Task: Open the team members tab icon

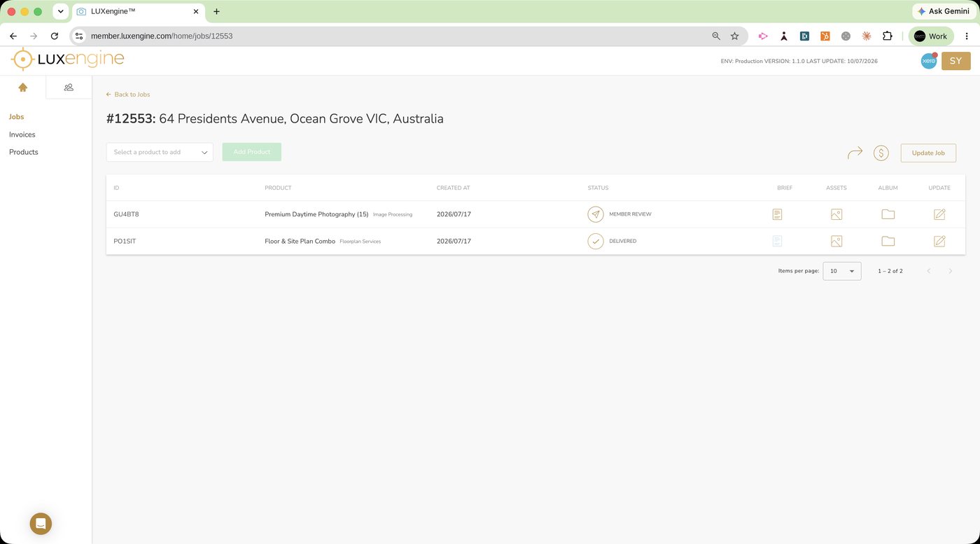Action: coord(69,88)
